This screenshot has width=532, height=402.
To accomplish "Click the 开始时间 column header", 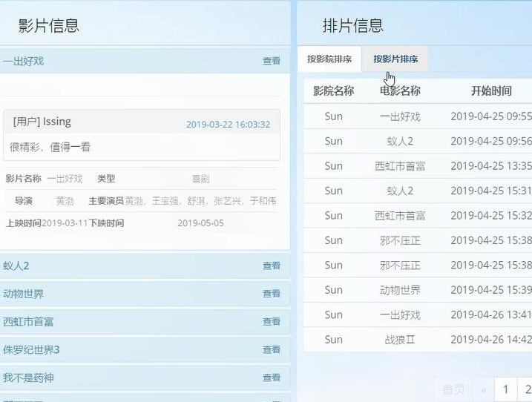I will point(491,91).
